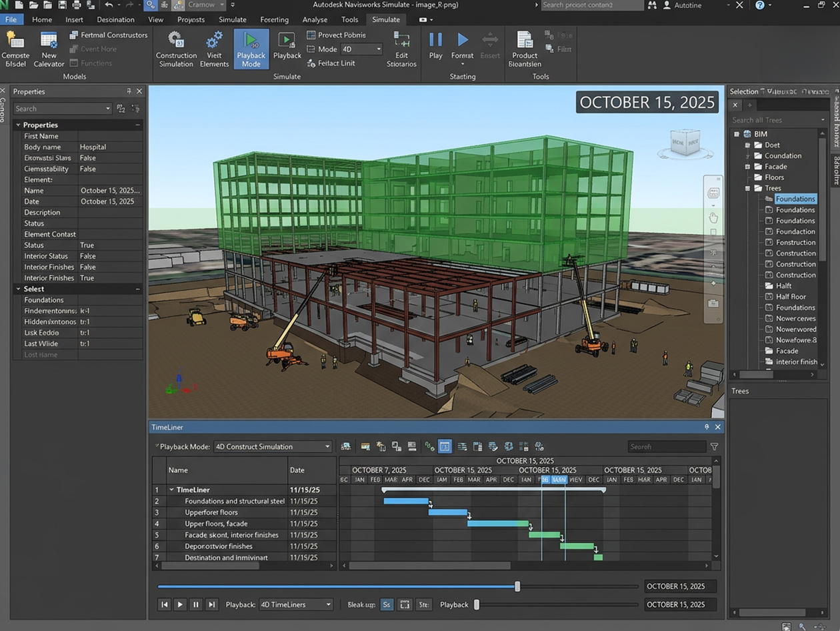Click the Properties panel search box

63,109
